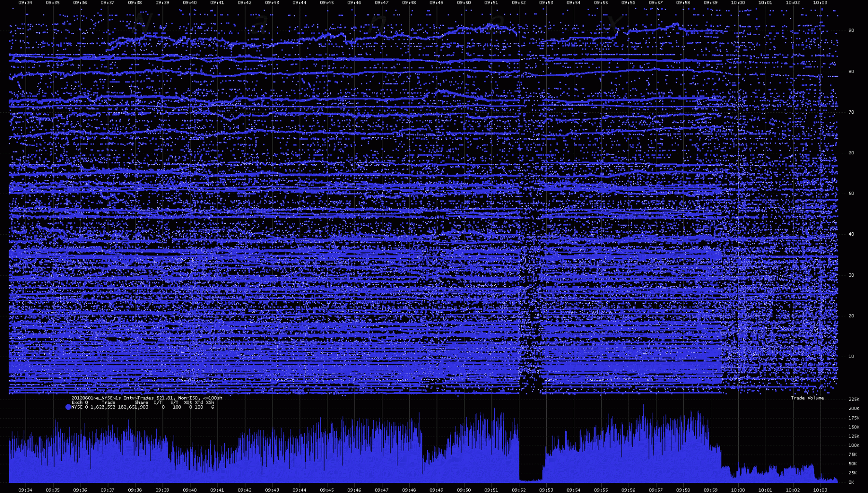This screenshot has width=868, height=493.
Task: Click the blue NYSE legend dot
Action: coord(68,407)
